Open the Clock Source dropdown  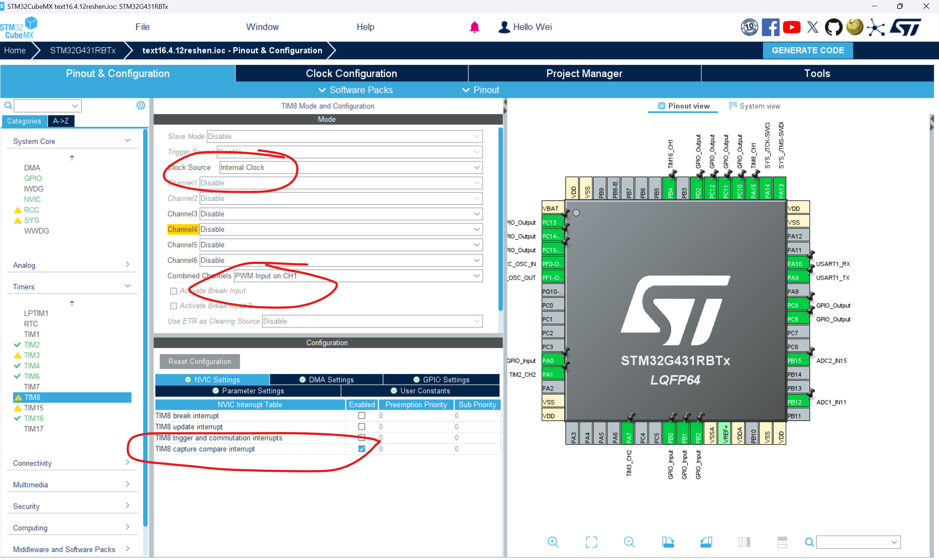point(351,167)
